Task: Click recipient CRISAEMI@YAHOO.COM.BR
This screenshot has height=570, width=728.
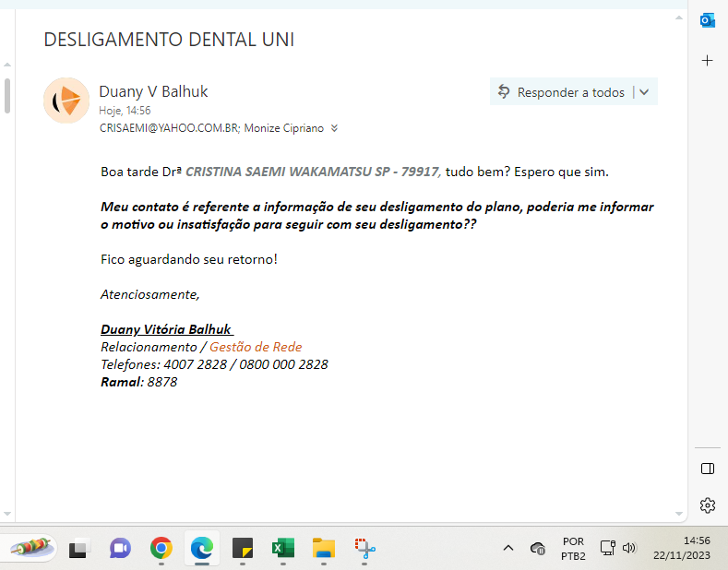Action: [169, 128]
